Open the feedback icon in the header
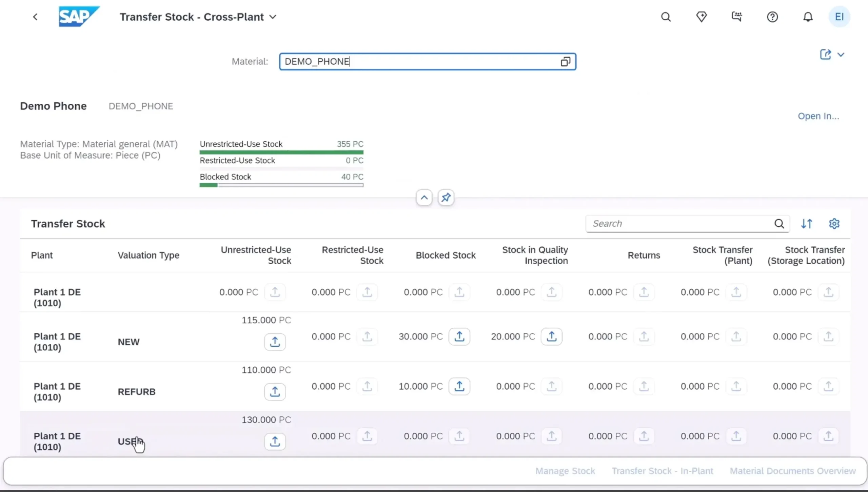868x492 pixels. (737, 17)
